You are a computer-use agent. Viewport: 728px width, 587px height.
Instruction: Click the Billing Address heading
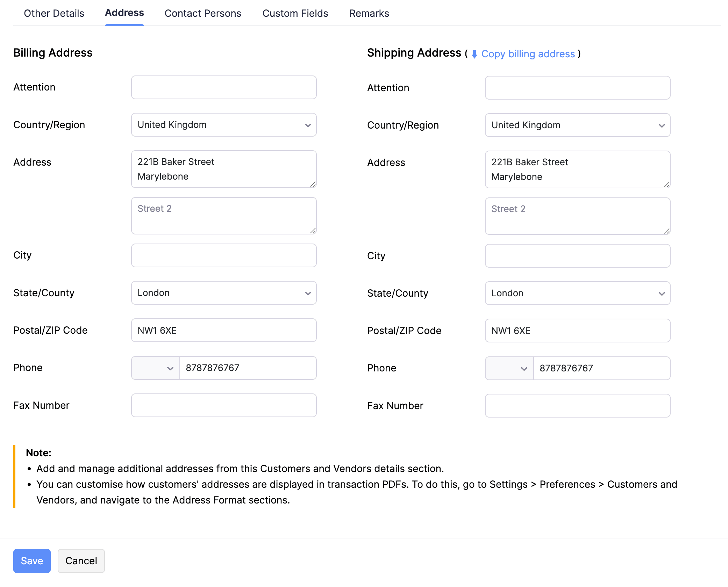point(53,53)
